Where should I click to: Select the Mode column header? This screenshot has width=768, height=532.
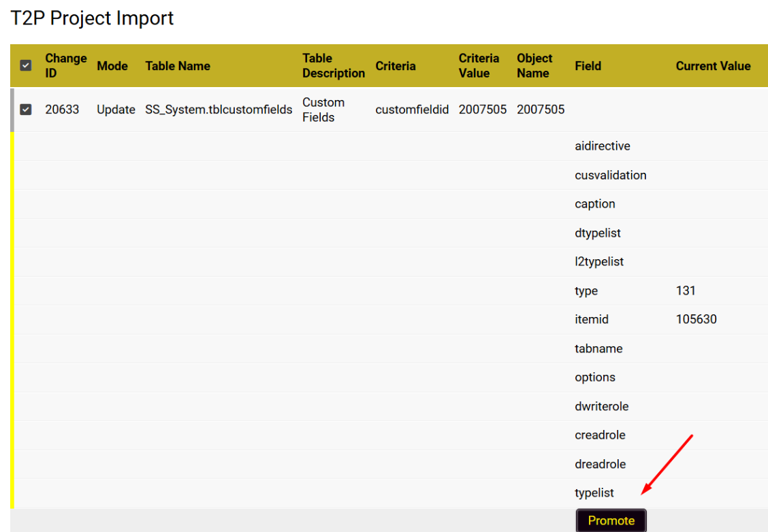(x=112, y=65)
